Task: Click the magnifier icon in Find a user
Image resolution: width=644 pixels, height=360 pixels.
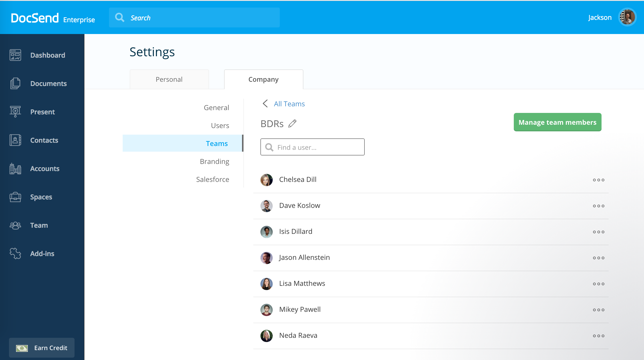Action: tap(269, 147)
